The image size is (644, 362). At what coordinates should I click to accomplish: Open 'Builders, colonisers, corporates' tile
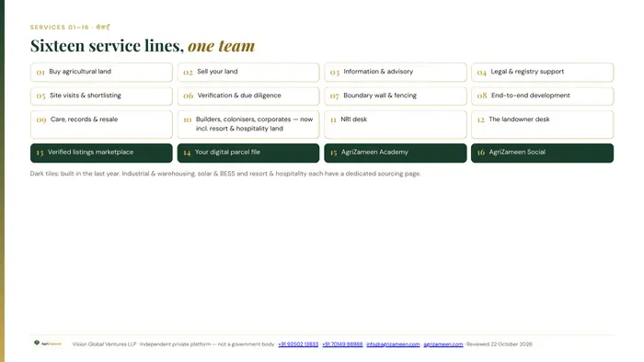click(x=248, y=124)
